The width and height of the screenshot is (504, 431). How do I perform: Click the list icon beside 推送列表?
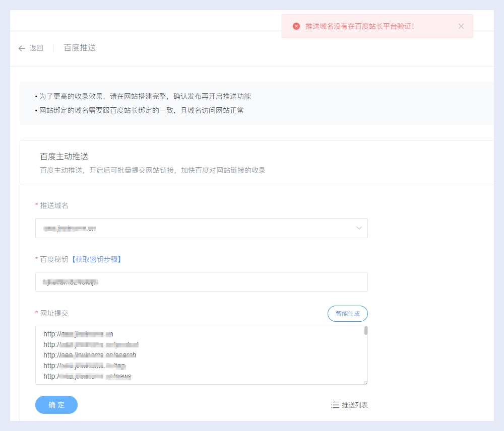335,405
